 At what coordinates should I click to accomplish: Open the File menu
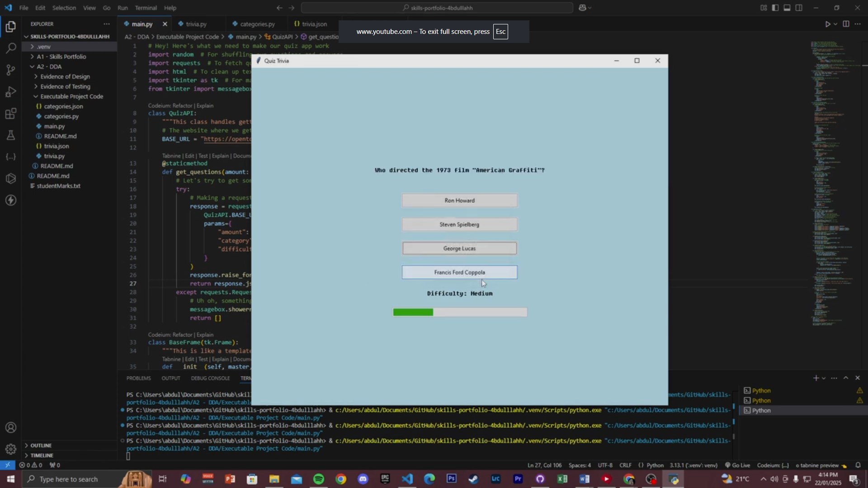(24, 8)
